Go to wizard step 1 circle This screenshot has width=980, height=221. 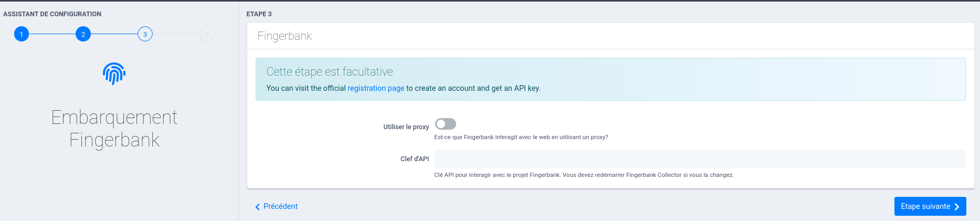(x=22, y=34)
